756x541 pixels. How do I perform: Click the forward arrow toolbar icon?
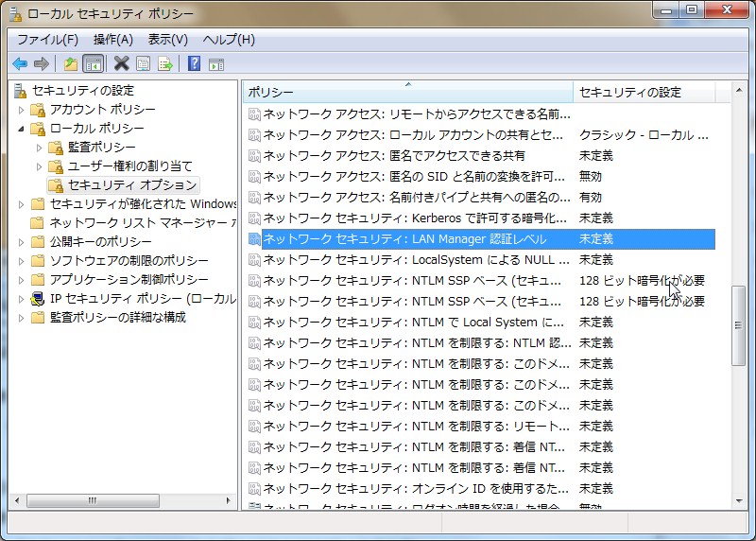coord(42,63)
